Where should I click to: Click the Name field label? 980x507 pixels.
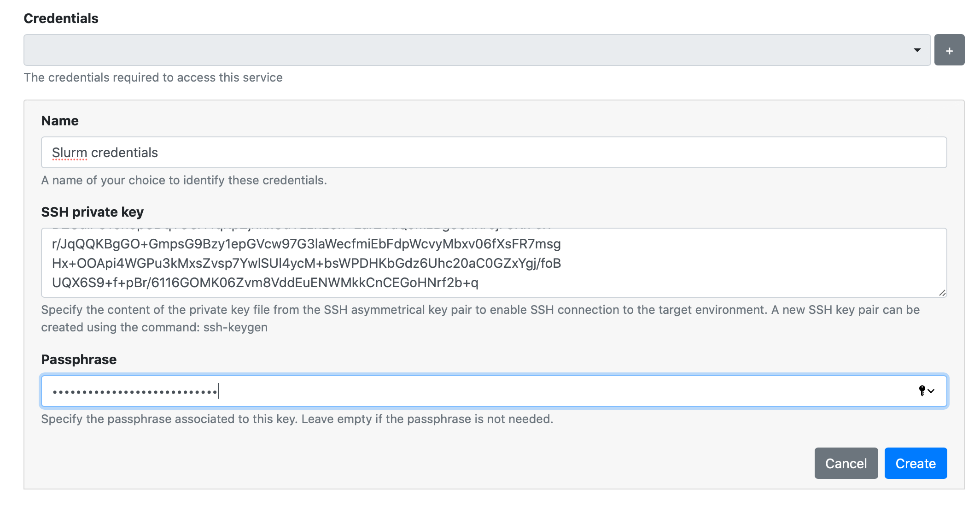click(60, 121)
